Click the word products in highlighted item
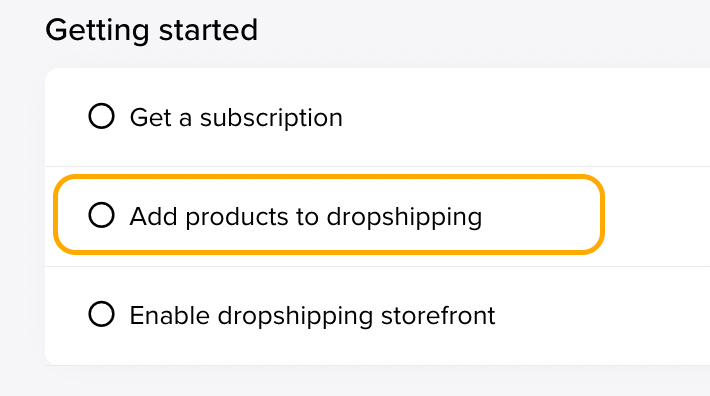Viewport: 710px width, 396px height. coord(238,218)
